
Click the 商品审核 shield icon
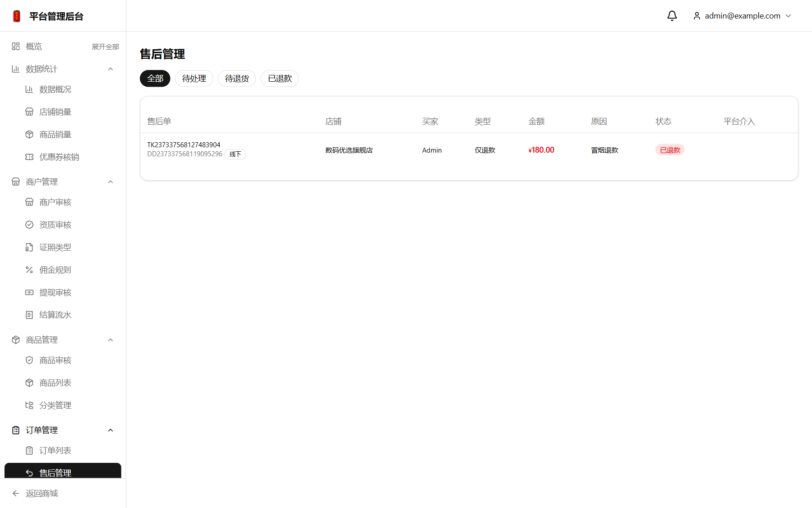(x=29, y=360)
